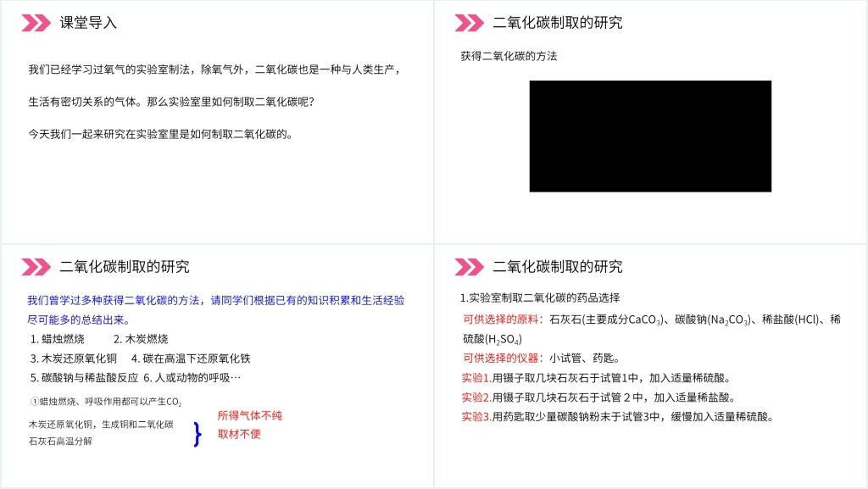
Task: Click the pink chevron icon on the blue-text slide
Action: (36, 267)
